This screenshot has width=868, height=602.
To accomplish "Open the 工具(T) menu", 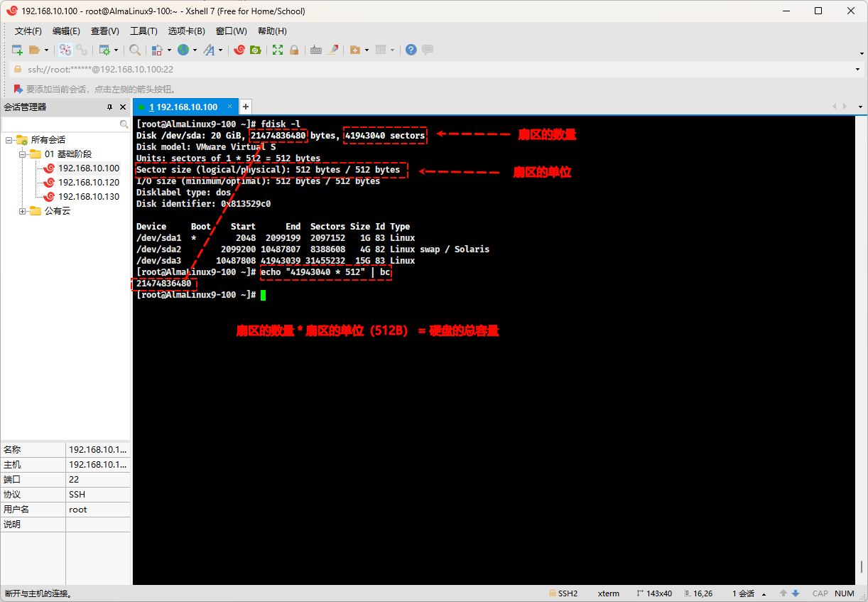I will tap(143, 31).
